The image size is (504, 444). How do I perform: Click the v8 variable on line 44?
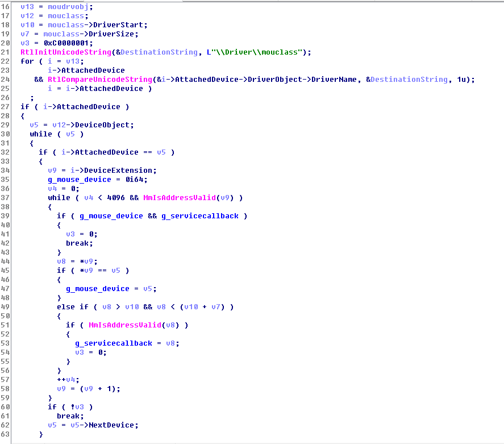point(61,262)
